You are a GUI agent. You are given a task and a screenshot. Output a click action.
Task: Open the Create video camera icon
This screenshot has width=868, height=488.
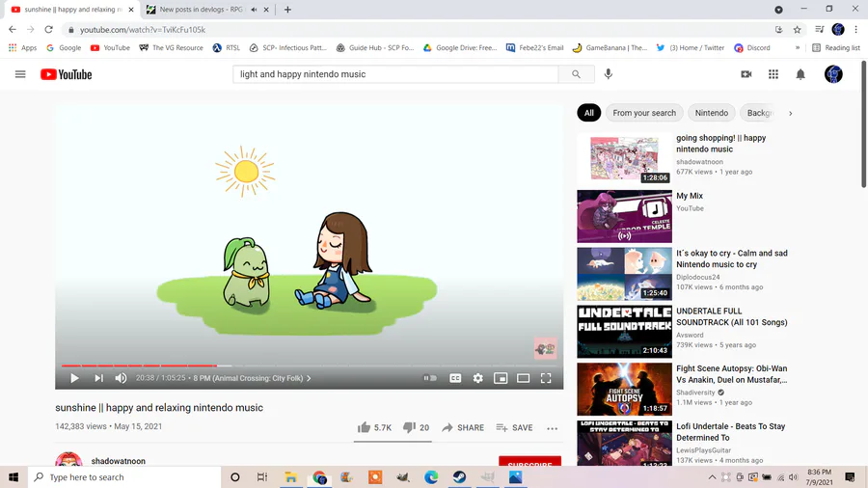point(746,74)
